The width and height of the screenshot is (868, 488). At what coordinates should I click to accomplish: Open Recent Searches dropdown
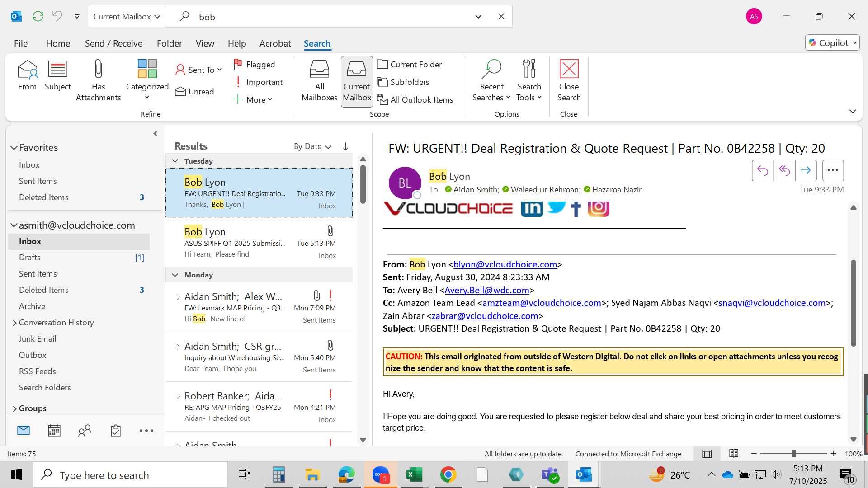point(491,81)
